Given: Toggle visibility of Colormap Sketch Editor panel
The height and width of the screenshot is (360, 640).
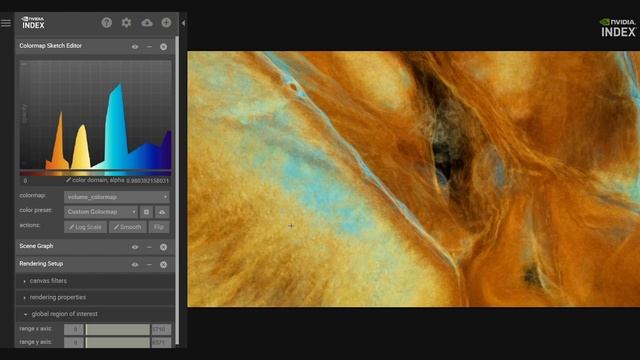Looking at the screenshot, I should tap(135, 47).
